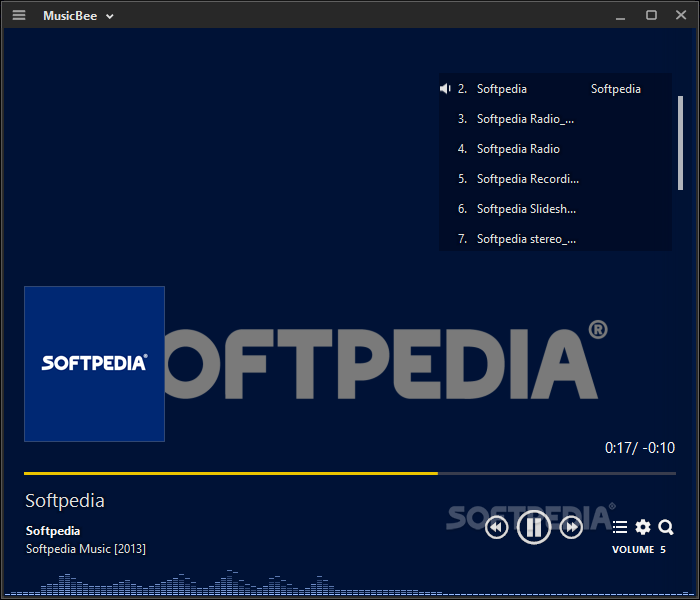Screen dimensions: 700x600
Task: Click the now-playing speaker icon
Action: (445, 89)
